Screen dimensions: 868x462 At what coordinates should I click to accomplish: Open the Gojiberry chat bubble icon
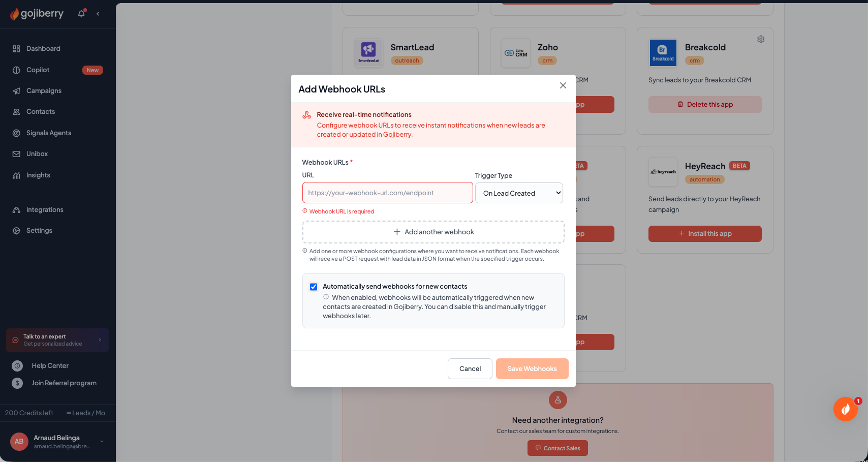(x=846, y=409)
